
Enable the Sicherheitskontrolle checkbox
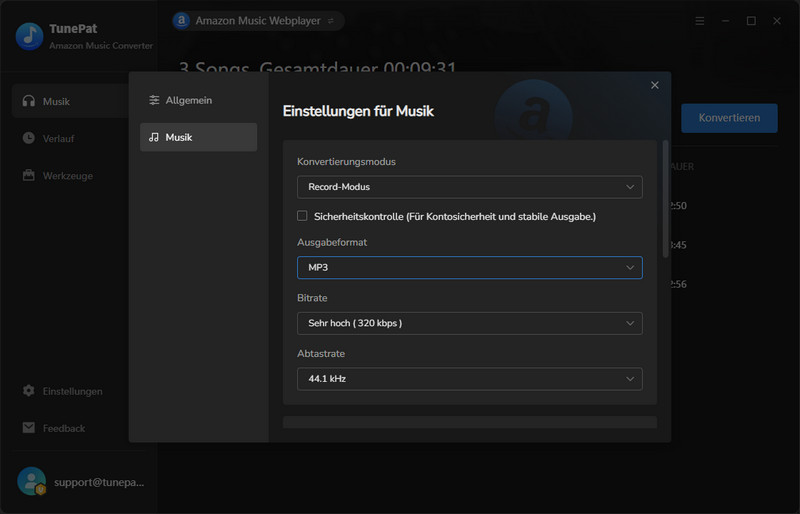pyautogui.click(x=302, y=216)
